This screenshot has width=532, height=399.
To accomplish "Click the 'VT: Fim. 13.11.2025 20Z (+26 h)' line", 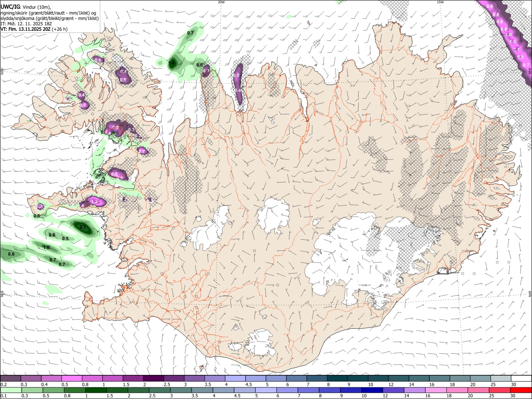I will coord(34,29).
